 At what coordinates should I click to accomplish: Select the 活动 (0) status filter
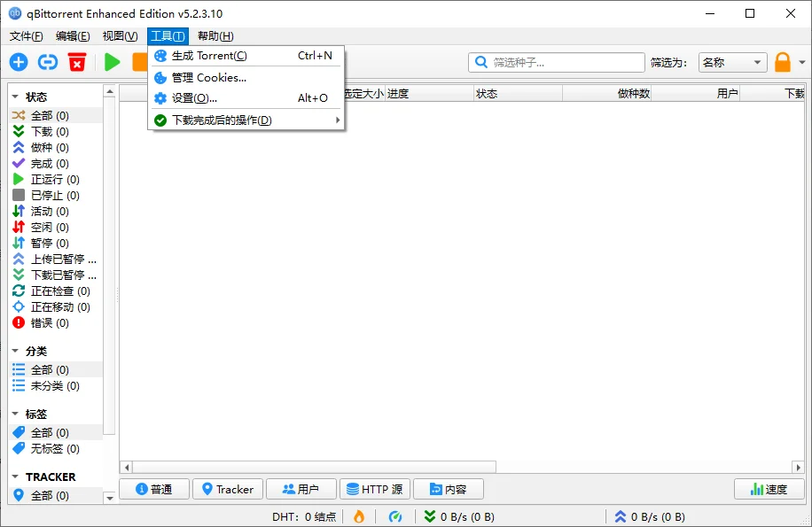point(56,211)
